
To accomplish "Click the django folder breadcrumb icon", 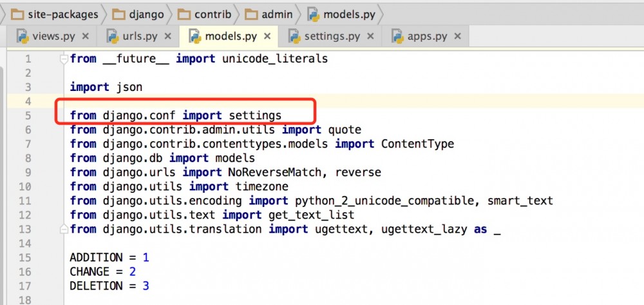I will click(118, 14).
